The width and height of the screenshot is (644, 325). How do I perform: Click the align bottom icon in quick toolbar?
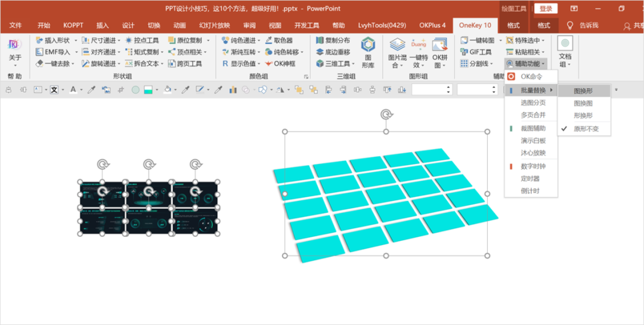402,89
